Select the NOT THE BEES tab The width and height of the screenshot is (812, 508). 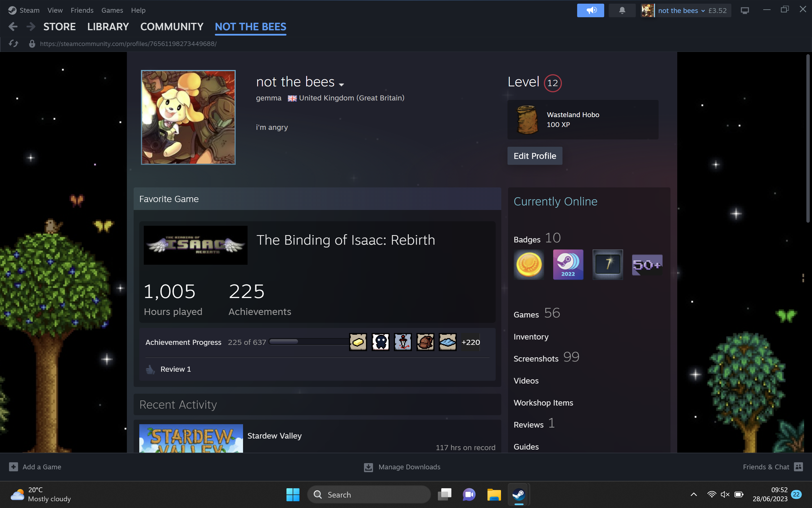pos(251,27)
